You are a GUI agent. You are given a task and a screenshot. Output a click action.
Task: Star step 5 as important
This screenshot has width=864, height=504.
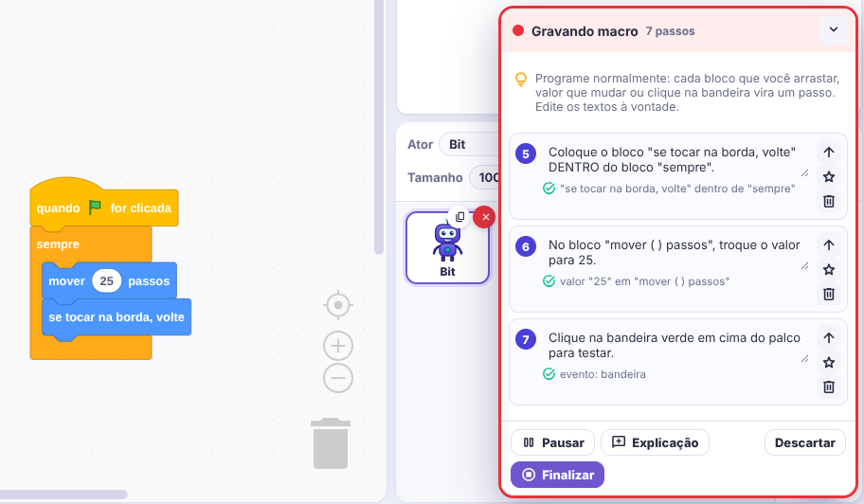click(829, 177)
